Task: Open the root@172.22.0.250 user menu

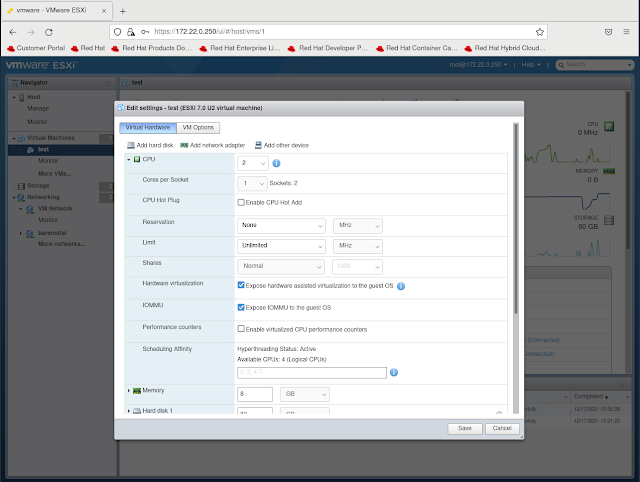Action: pos(478,65)
